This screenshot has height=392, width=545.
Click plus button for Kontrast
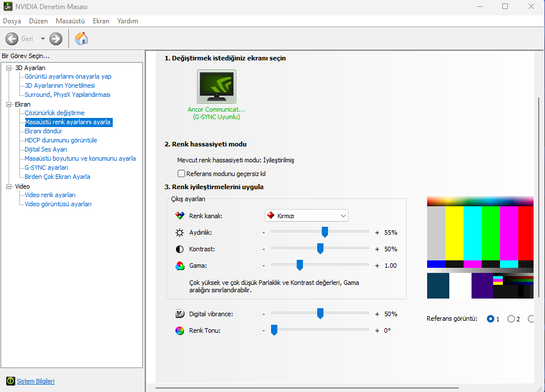click(377, 249)
